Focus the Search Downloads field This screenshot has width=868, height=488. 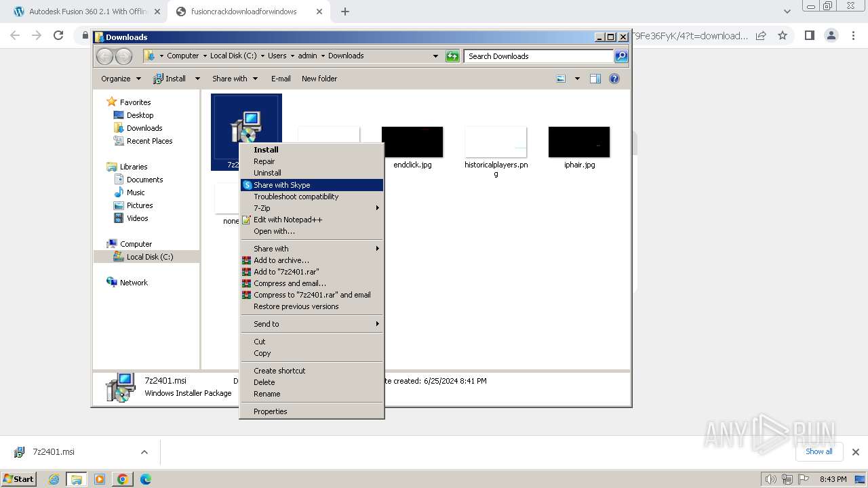click(539, 56)
